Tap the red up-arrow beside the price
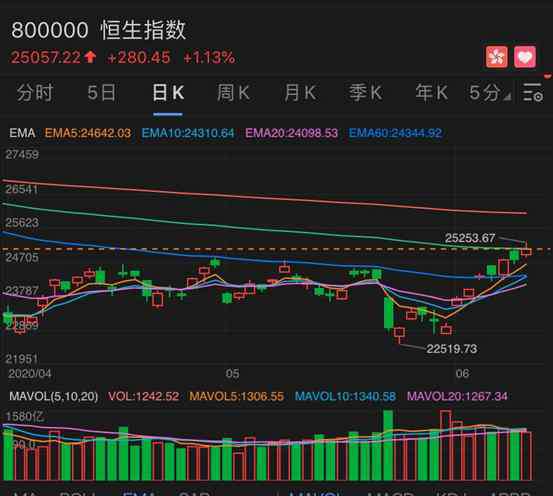This screenshot has height=496, width=553. [90, 57]
